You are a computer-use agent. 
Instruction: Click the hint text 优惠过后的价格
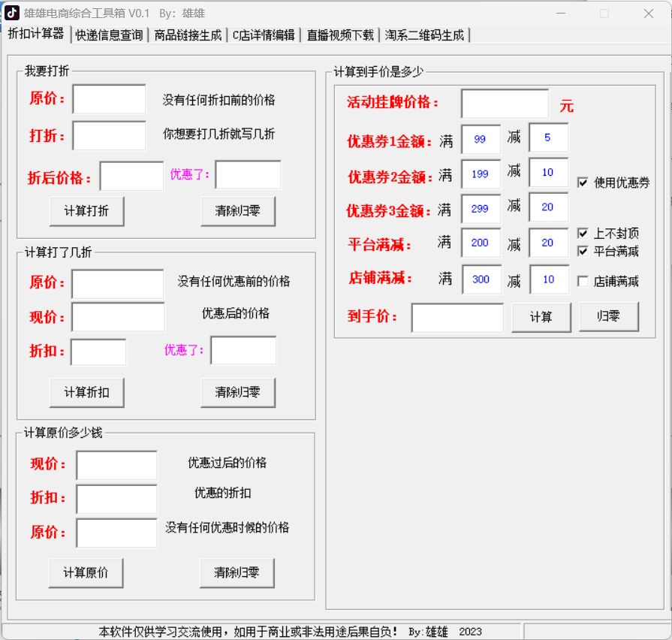click(x=228, y=463)
